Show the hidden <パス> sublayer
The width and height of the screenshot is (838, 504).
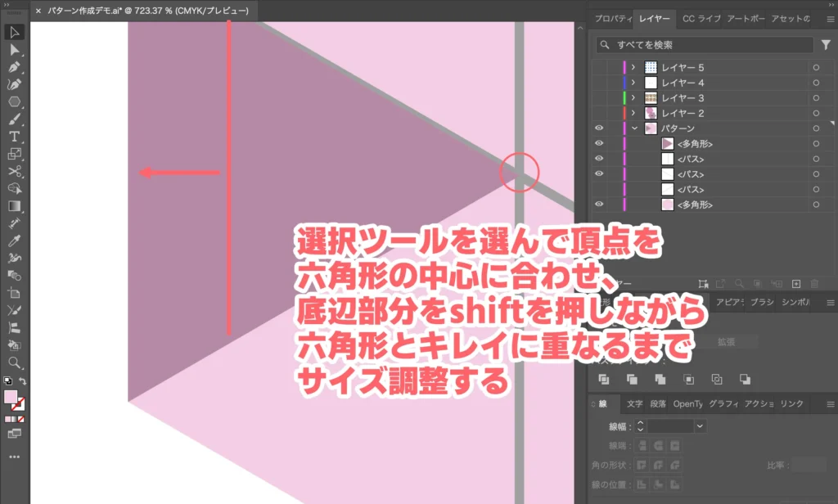pyautogui.click(x=599, y=188)
